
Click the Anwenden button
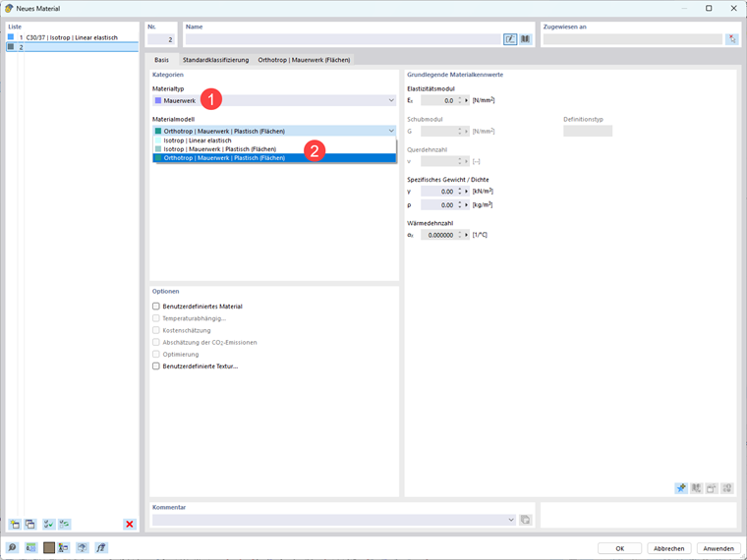(x=718, y=548)
